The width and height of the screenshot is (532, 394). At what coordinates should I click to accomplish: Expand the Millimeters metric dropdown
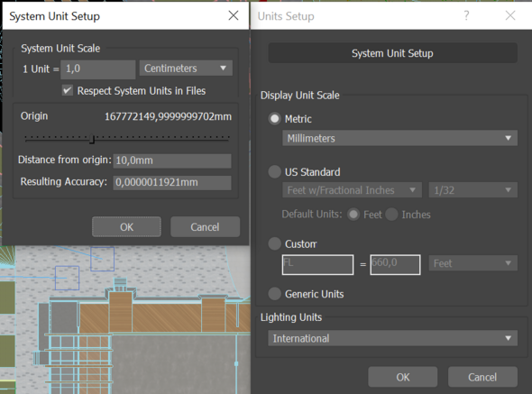pos(399,138)
